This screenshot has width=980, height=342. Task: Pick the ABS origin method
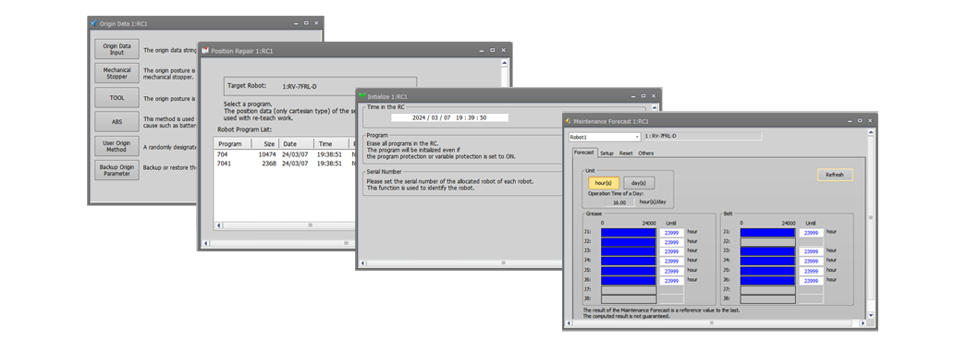click(116, 122)
